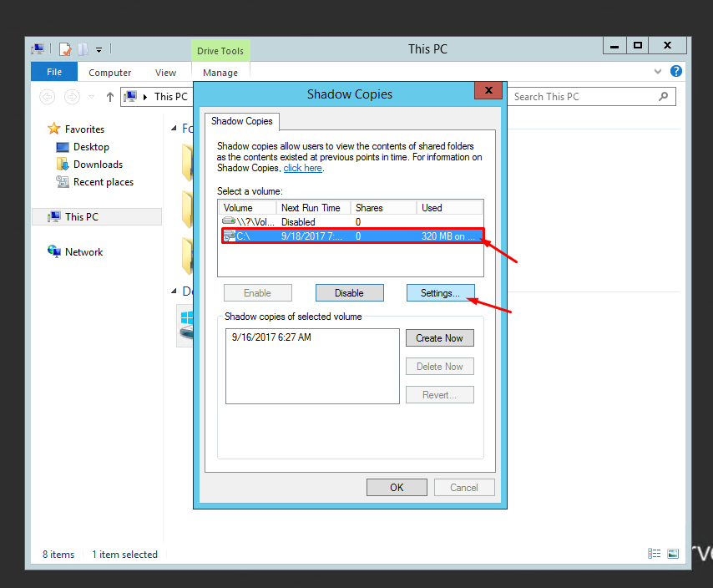This screenshot has height=588, width=713.
Task: Open the 'click here' help link
Action: (303, 168)
